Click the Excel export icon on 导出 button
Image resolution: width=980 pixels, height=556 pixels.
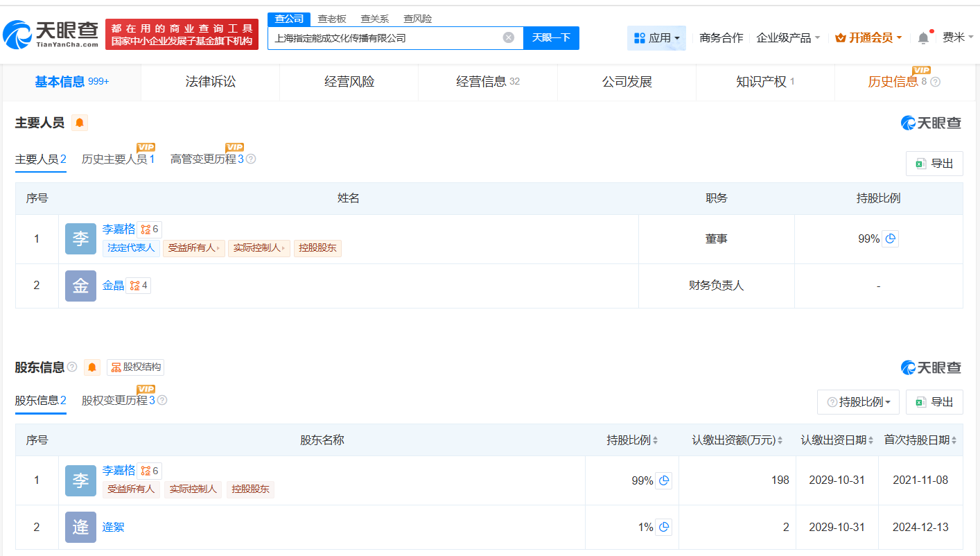coord(922,163)
